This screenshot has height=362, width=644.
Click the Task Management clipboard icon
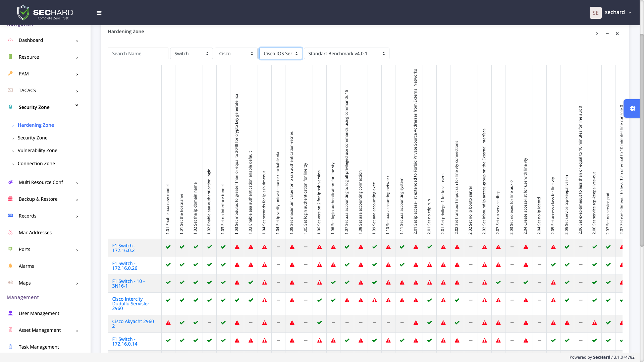point(10,347)
